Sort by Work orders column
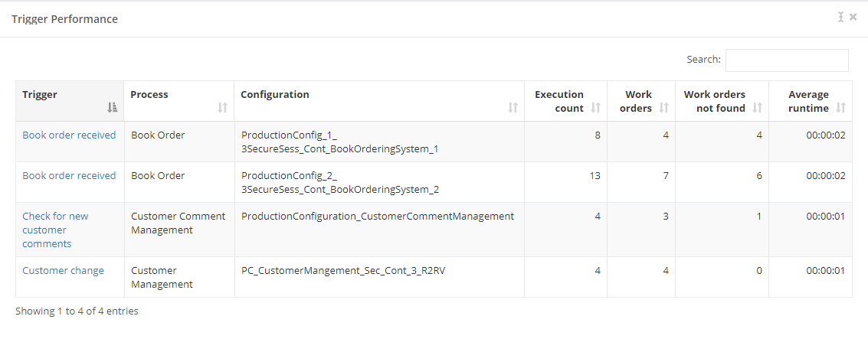Screen dimensions: 868x352 click(641, 101)
